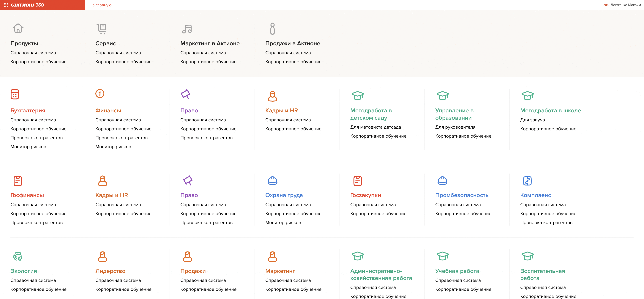
Task: Select the Госзакупки section heading
Action: coord(365,195)
